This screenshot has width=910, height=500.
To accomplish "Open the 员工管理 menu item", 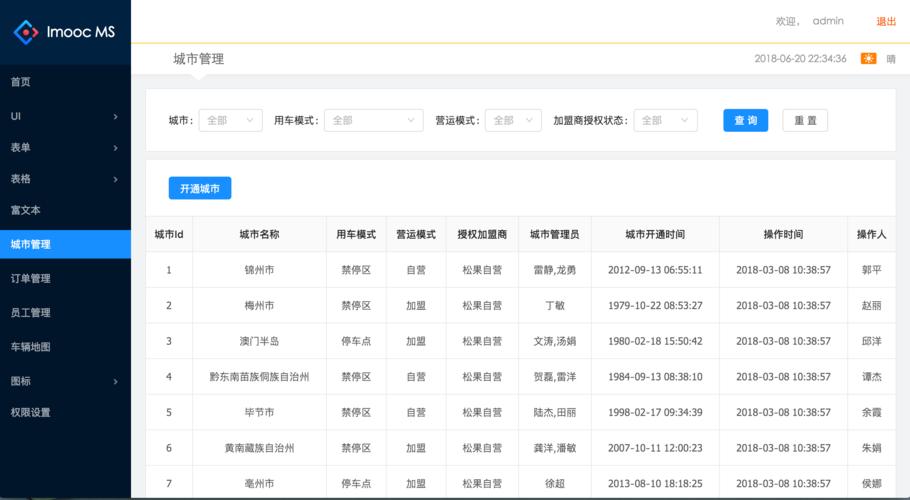I will (x=66, y=313).
